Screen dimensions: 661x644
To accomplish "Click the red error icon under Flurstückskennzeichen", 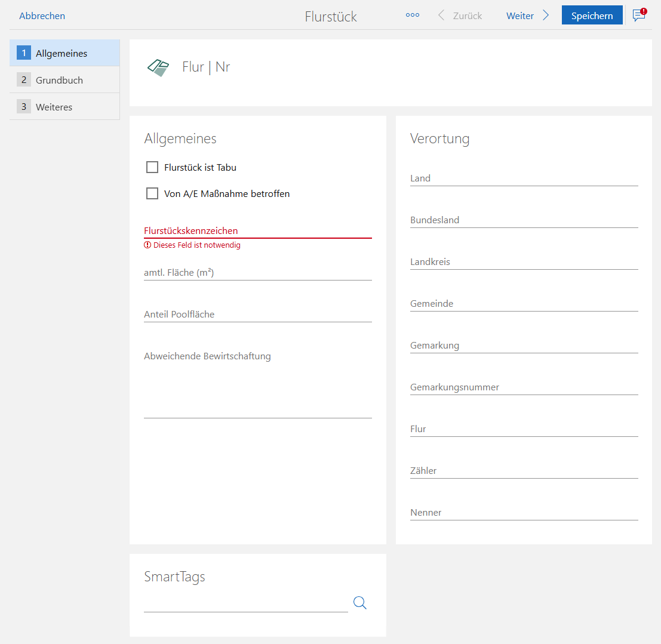I will click(147, 245).
